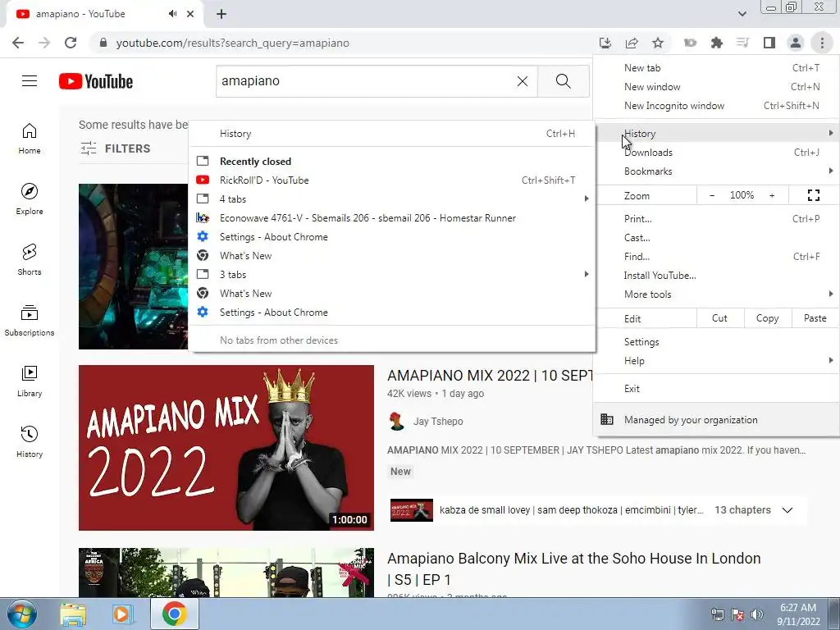Click Cut in the Edit row
The image size is (840, 630).
(x=720, y=318)
